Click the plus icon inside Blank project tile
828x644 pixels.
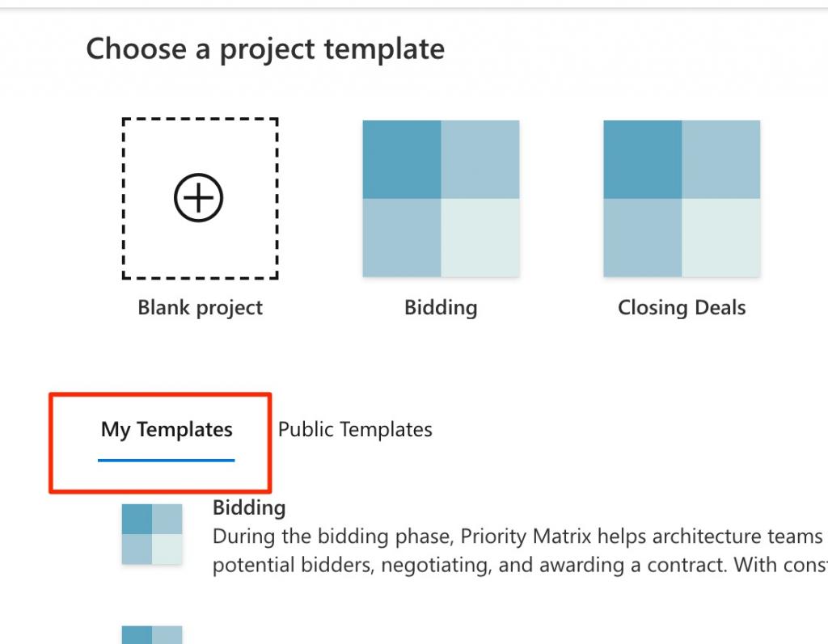tap(200, 196)
